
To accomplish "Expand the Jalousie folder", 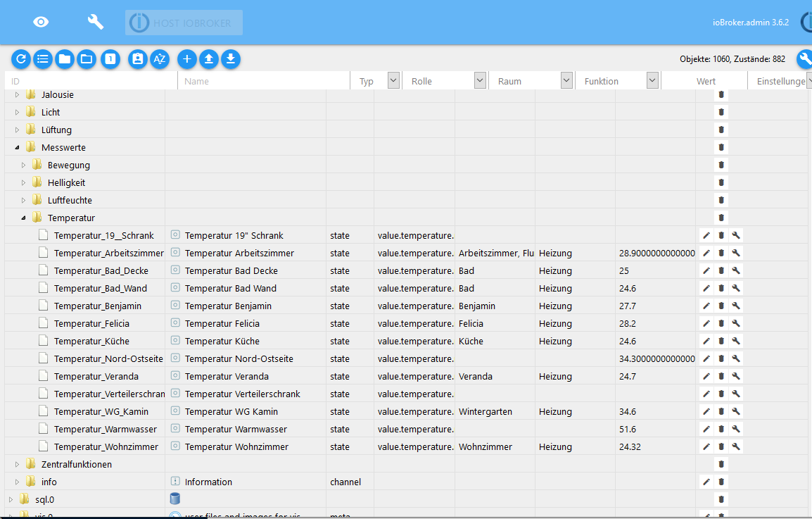I will click(17, 95).
